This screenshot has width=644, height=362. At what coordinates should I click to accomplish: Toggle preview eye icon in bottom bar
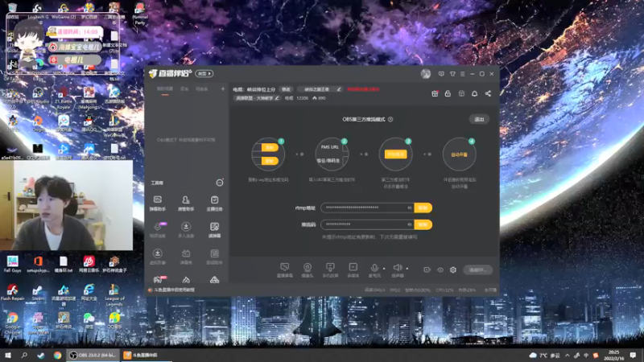tap(440, 269)
